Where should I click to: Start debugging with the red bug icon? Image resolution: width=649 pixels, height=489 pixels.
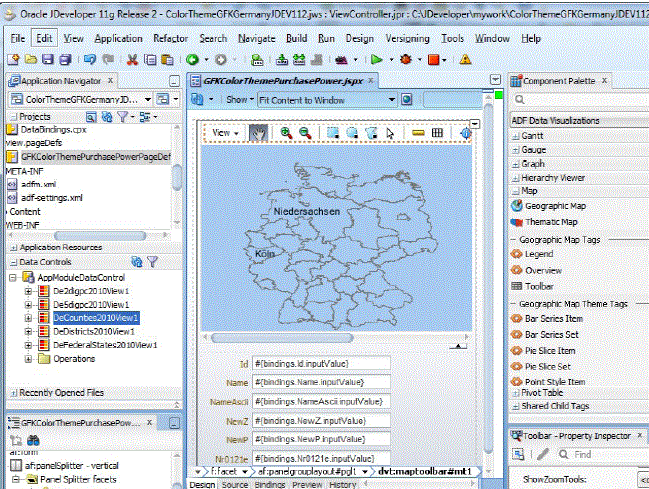[x=406, y=60]
